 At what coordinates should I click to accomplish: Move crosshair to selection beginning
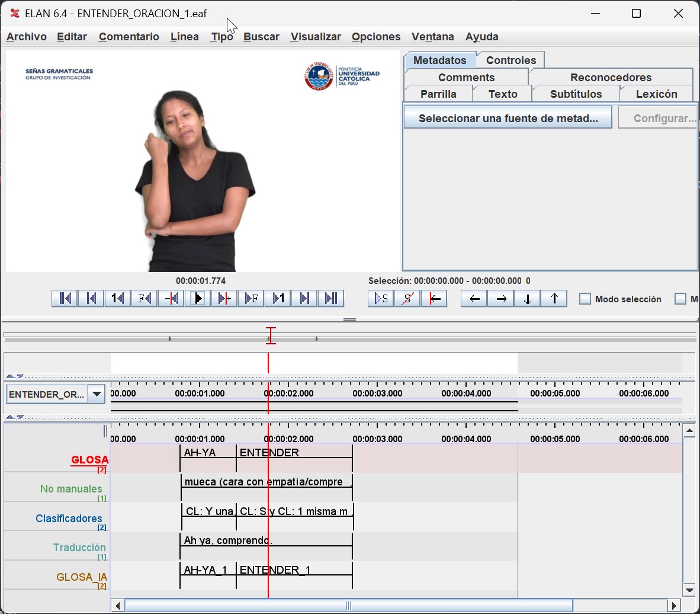tap(434, 298)
